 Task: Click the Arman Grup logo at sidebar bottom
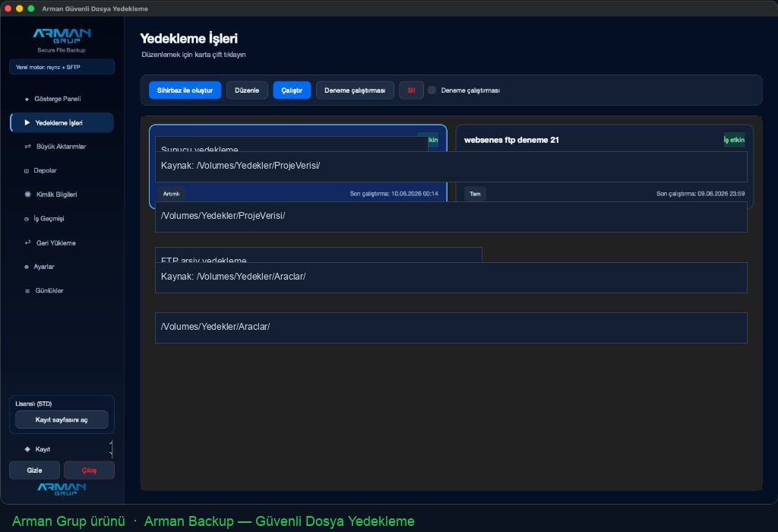click(x=62, y=489)
